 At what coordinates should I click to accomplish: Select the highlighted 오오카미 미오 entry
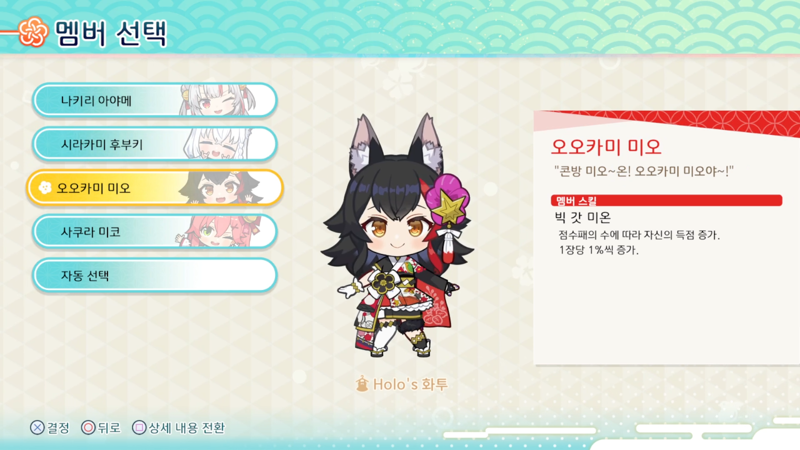155,188
